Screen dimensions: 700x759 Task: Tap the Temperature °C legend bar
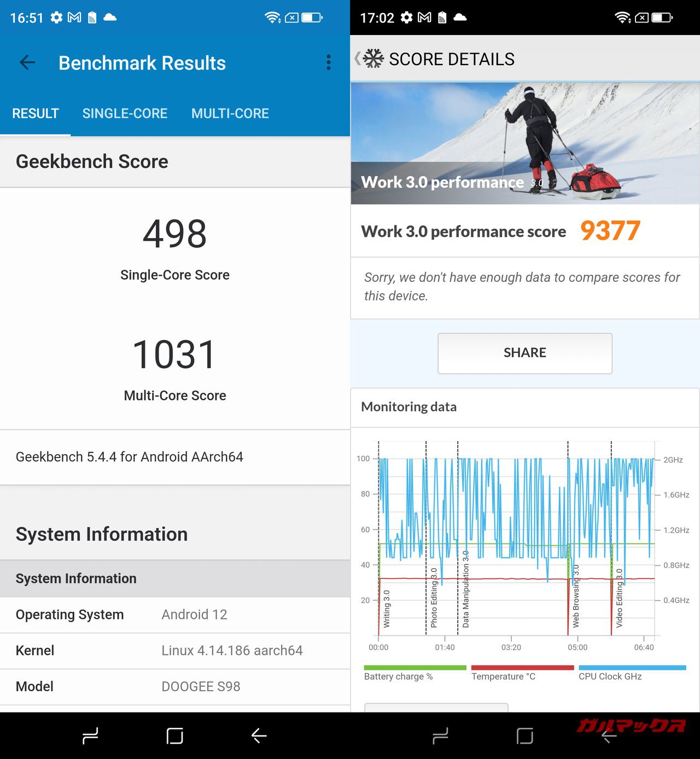tap(522, 668)
